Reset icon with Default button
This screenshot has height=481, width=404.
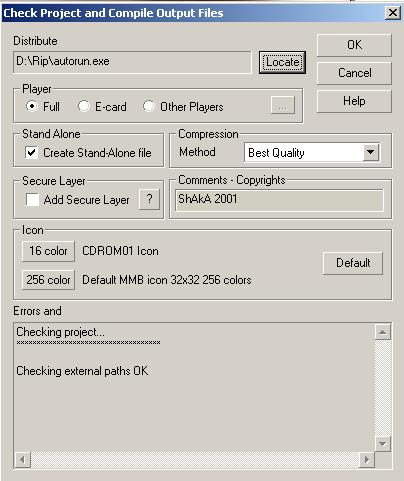(x=353, y=263)
